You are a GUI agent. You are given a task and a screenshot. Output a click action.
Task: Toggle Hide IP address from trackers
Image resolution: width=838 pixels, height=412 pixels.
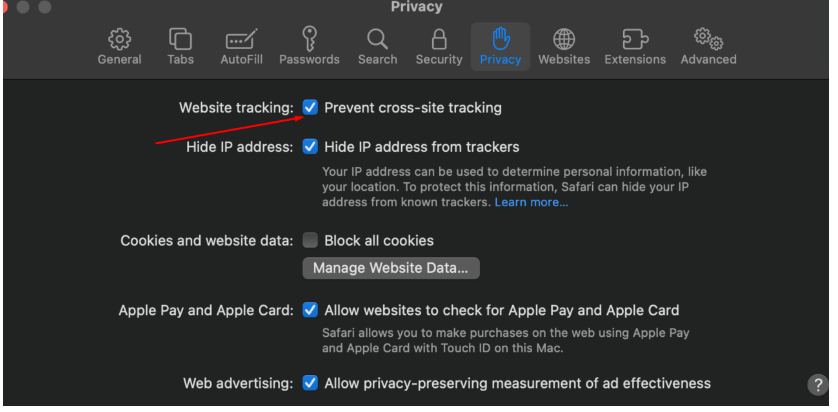point(310,146)
